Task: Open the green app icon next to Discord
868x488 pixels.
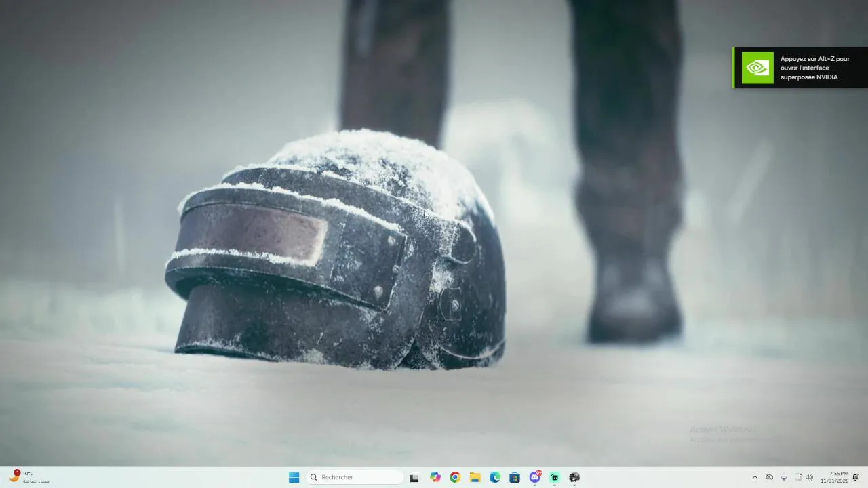Action: pyautogui.click(x=555, y=477)
